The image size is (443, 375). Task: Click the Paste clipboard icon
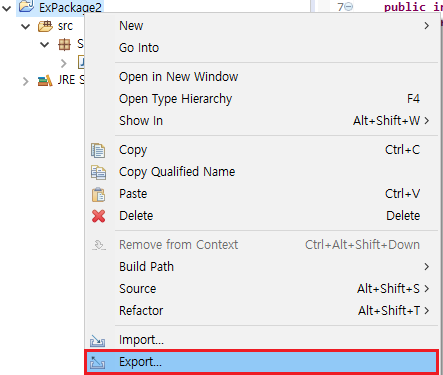tap(98, 194)
